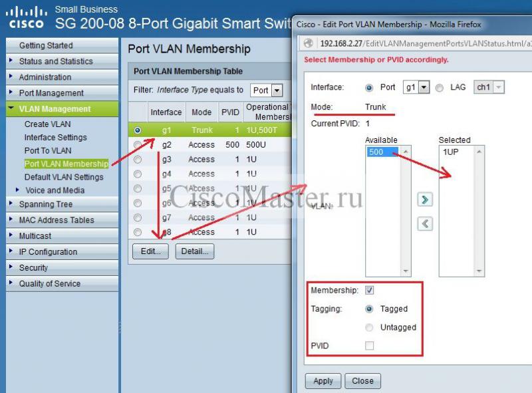
Task: Click the Firefox address bar URL
Action: pos(426,43)
